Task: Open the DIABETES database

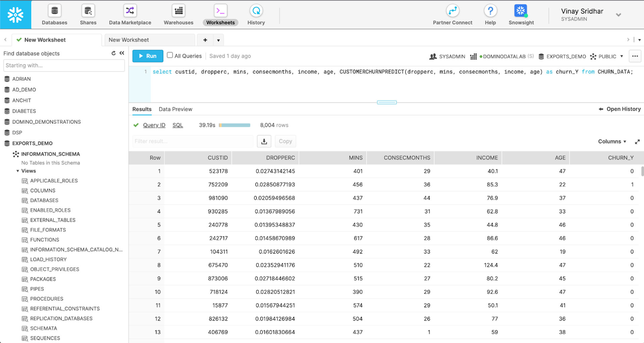Action: 24,111
